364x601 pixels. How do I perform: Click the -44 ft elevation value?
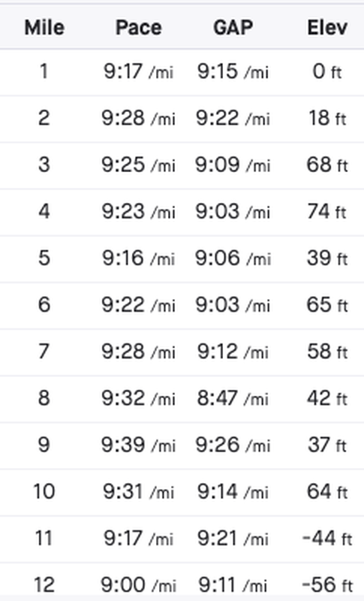(327, 539)
